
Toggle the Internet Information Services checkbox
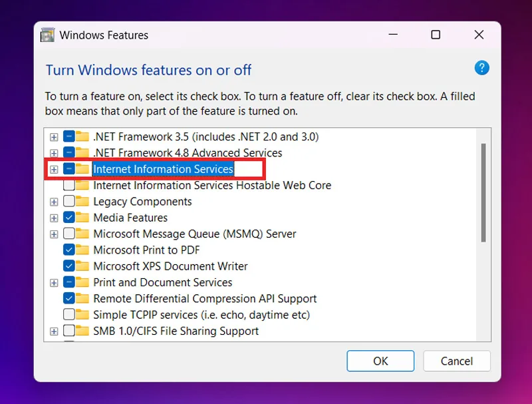click(69, 169)
